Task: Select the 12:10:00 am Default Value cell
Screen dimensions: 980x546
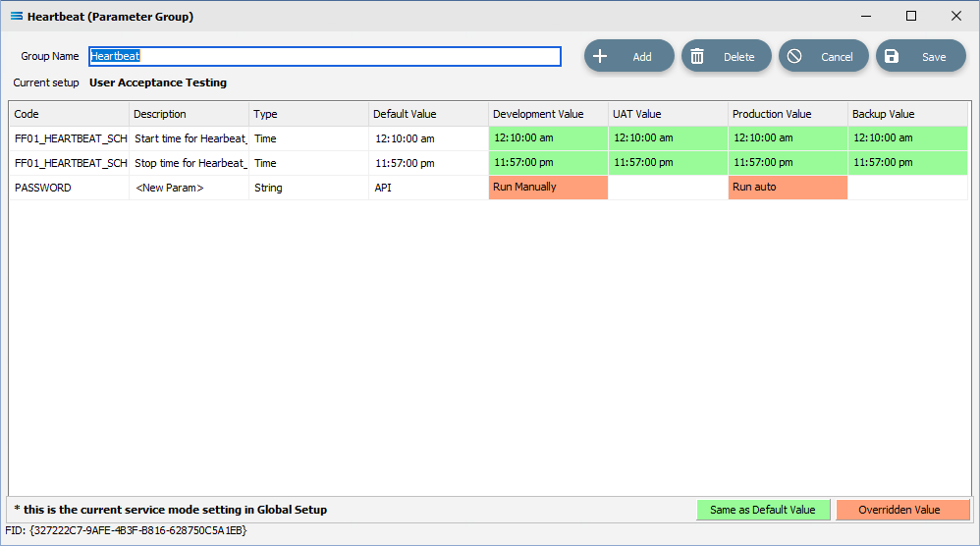Action: click(428, 138)
